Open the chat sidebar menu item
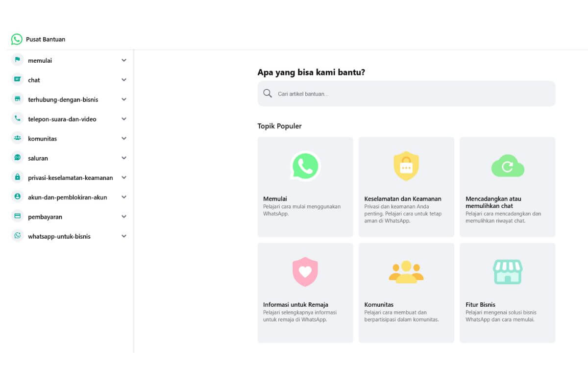Image resolution: width=588 pixels, height=392 pixels. [69, 80]
